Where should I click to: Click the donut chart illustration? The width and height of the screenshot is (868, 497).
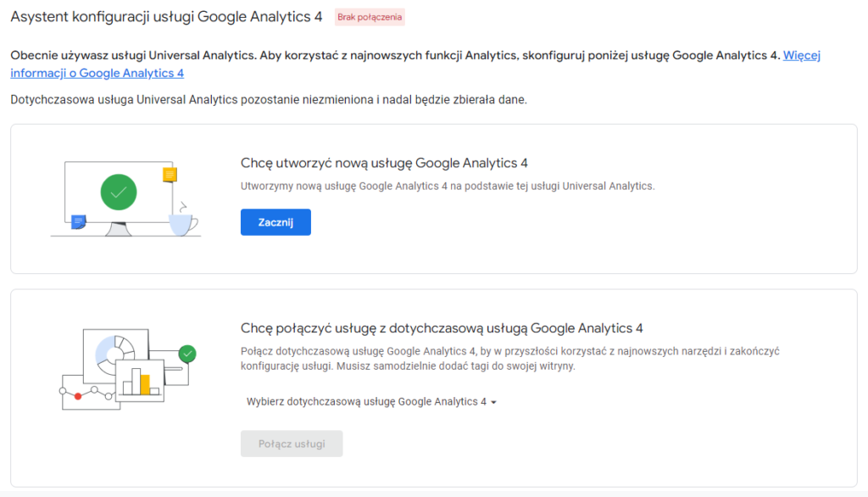point(114,354)
